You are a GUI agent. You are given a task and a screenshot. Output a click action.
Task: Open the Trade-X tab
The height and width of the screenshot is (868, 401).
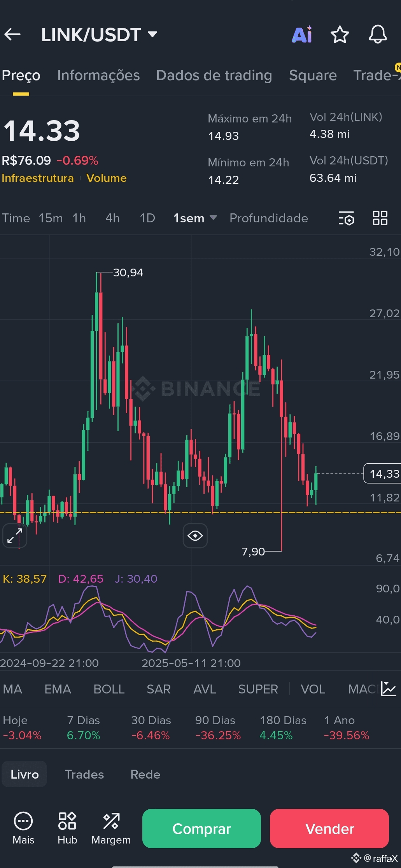[x=377, y=75]
